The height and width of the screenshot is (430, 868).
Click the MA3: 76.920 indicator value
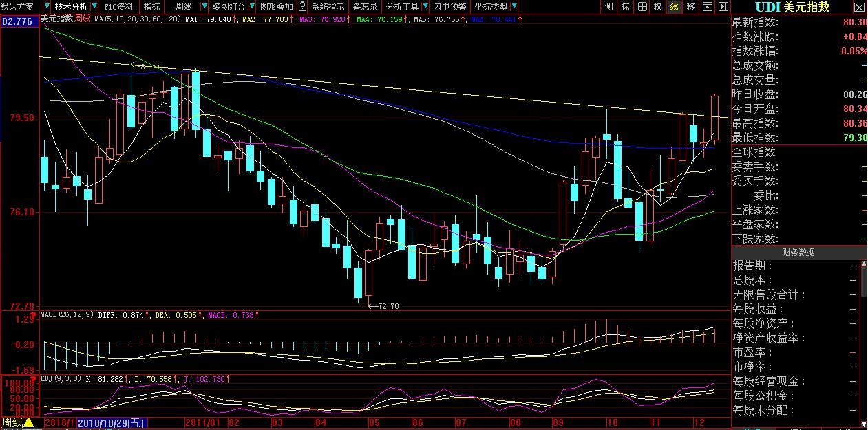pyautogui.click(x=323, y=20)
